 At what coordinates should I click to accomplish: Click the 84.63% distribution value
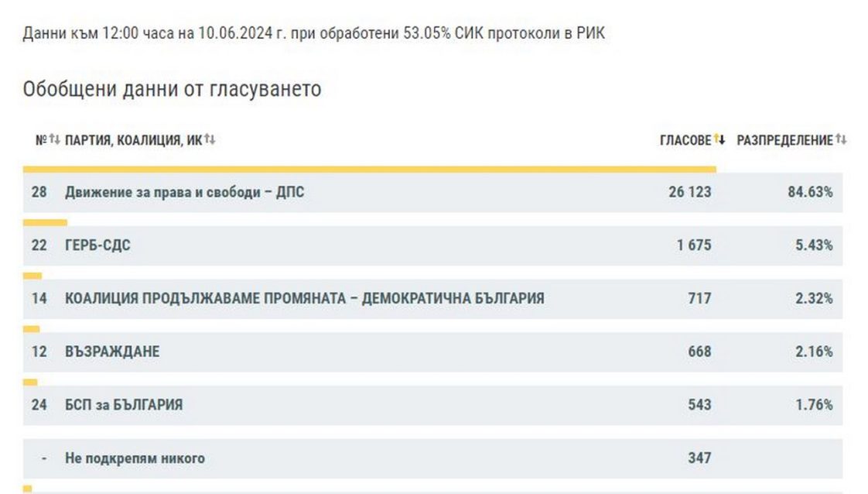[x=810, y=192]
